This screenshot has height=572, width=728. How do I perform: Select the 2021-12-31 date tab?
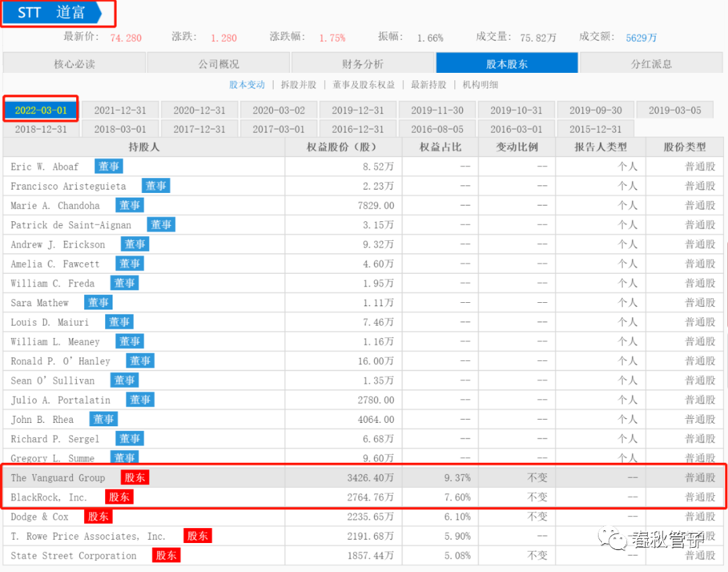click(120, 110)
